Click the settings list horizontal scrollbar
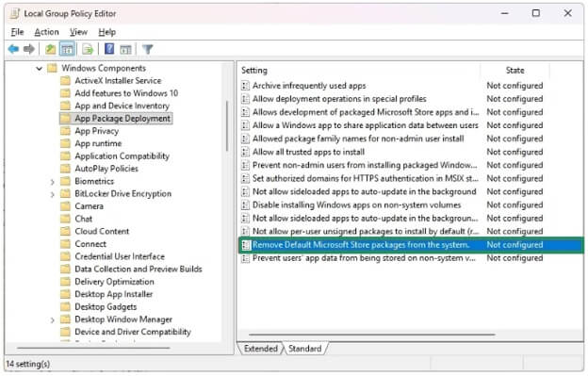 [x=372, y=334]
